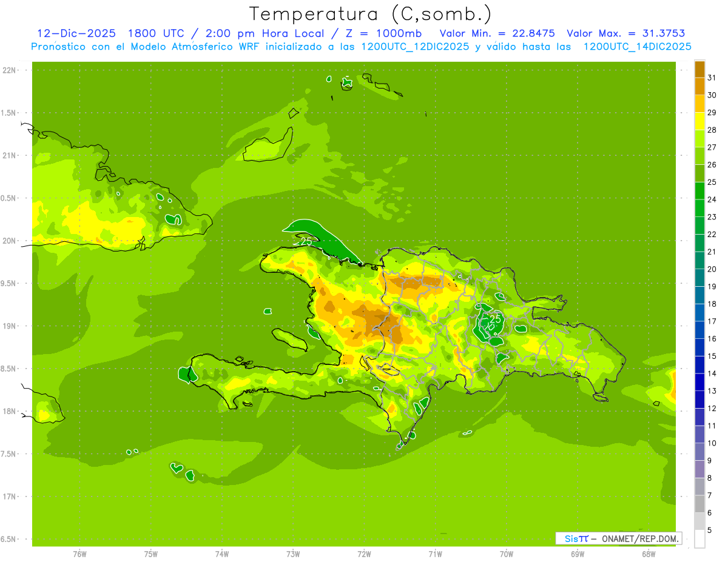Click the colorbar value label '25'
The height and width of the screenshot is (562, 728).
tap(712, 182)
